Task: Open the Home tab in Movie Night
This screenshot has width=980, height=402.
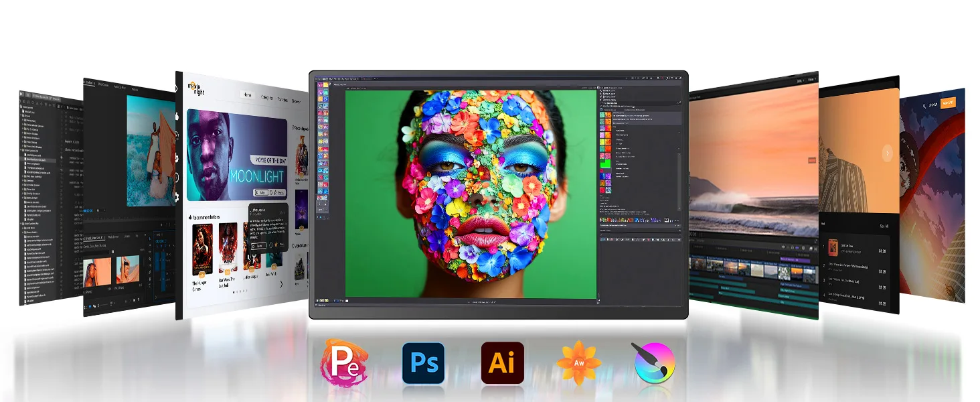Action: 248,95
